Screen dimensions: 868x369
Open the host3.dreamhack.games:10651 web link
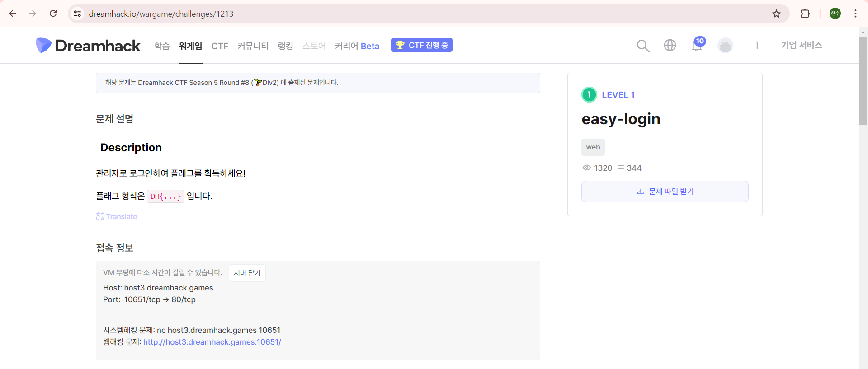(212, 342)
